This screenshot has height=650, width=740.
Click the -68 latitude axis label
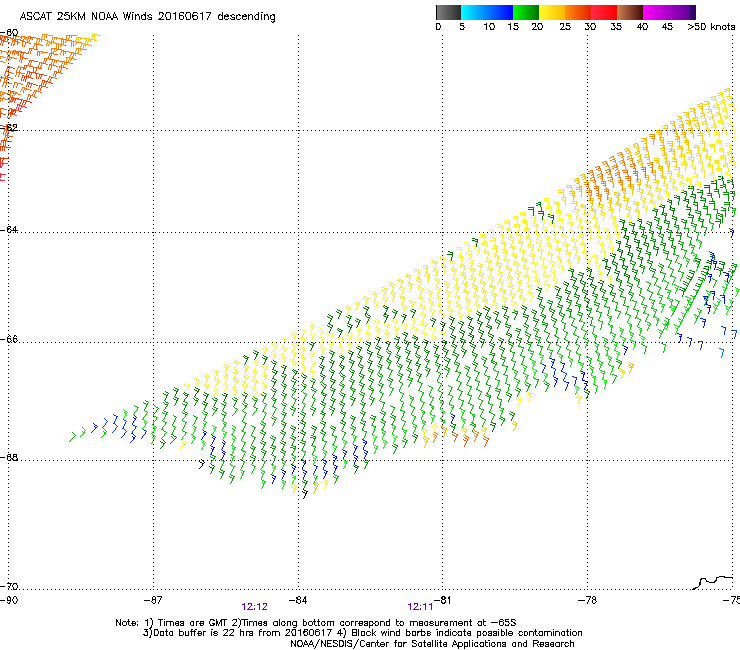pyautogui.click(x=9, y=457)
